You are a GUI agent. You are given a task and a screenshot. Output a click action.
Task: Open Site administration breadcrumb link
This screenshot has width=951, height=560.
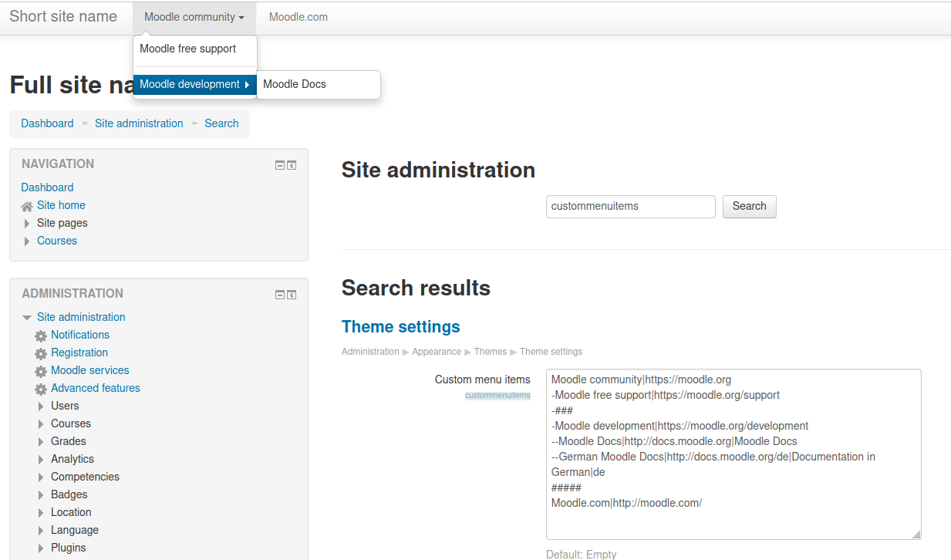(x=139, y=123)
